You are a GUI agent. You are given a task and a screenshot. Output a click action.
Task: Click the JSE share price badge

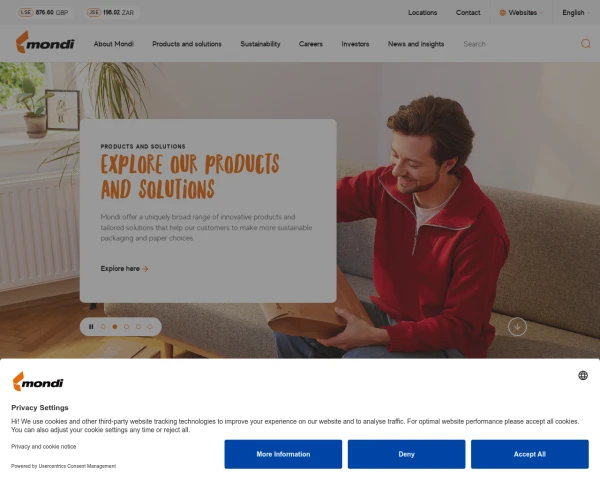point(111,12)
